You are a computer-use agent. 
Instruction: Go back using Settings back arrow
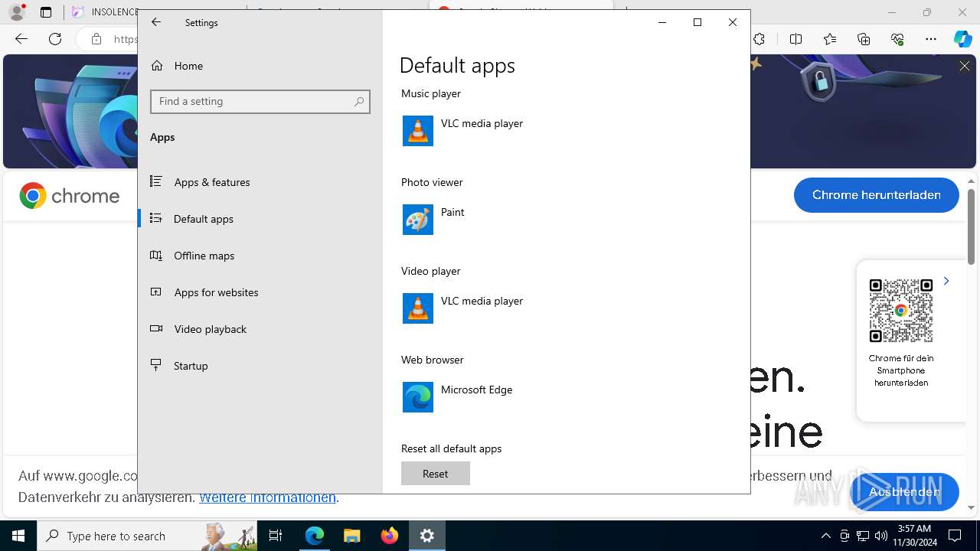[156, 22]
